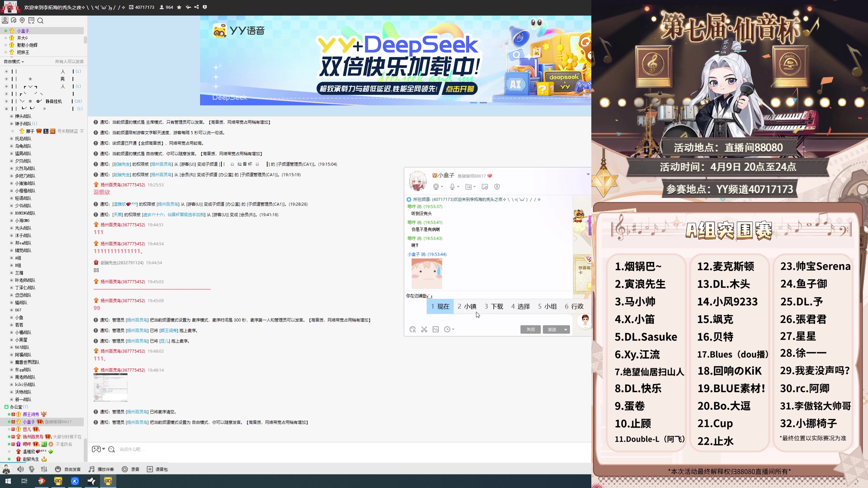Open dropdown next to game controller icon
868x488 pixels.
point(103,449)
